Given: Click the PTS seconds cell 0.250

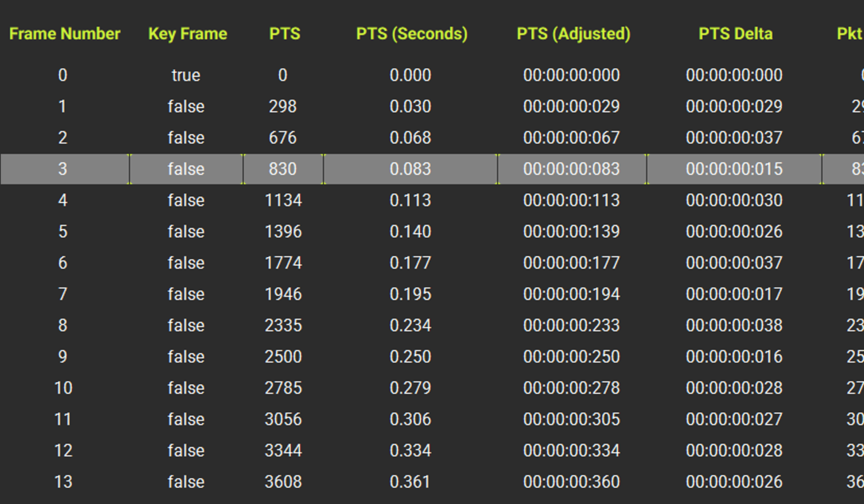Looking at the screenshot, I should (410, 356).
